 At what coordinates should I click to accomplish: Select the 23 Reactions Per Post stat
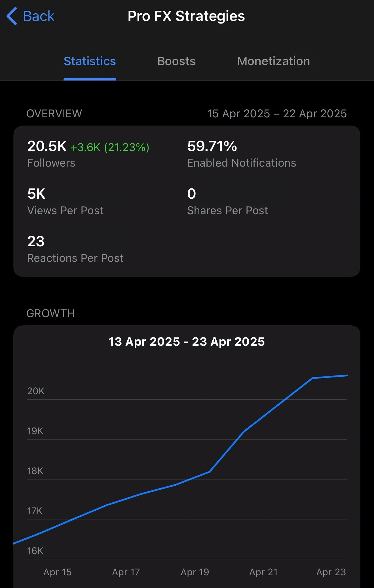point(75,249)
